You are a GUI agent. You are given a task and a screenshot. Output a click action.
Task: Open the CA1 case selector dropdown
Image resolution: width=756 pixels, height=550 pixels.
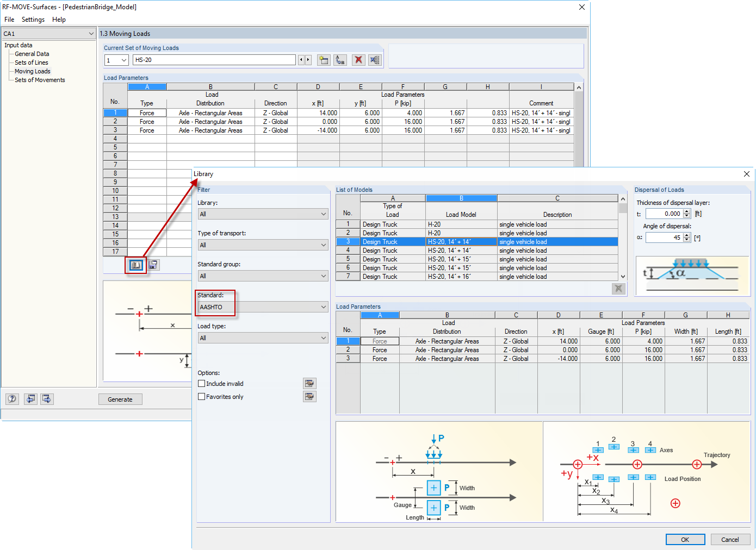click(91, 33)
